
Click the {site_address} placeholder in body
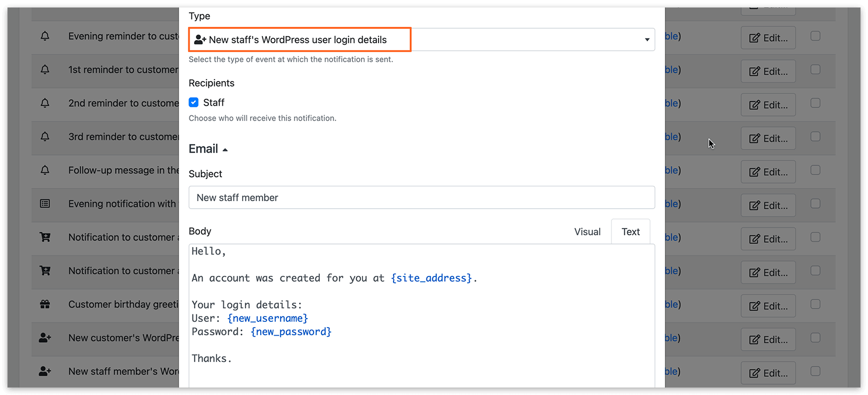(x=431, y=278)
